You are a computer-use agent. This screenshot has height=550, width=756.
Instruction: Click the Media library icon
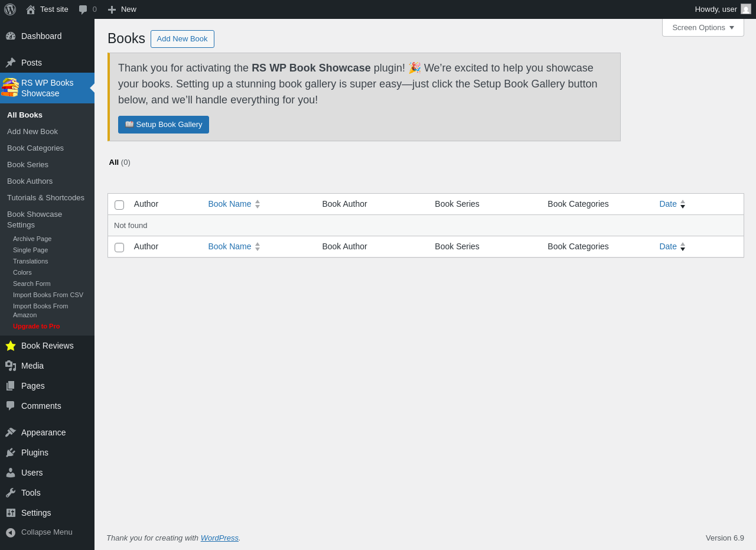11,366
